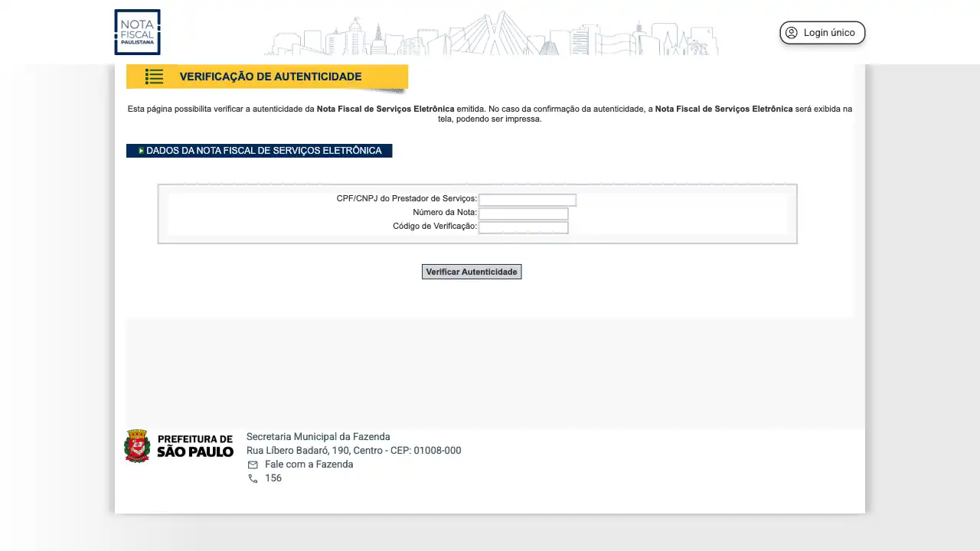This screenshot has height=551, width=980.
Task: Focus the CPF/CNPJ do Prestador input field
Action: [x=527, y=200]
